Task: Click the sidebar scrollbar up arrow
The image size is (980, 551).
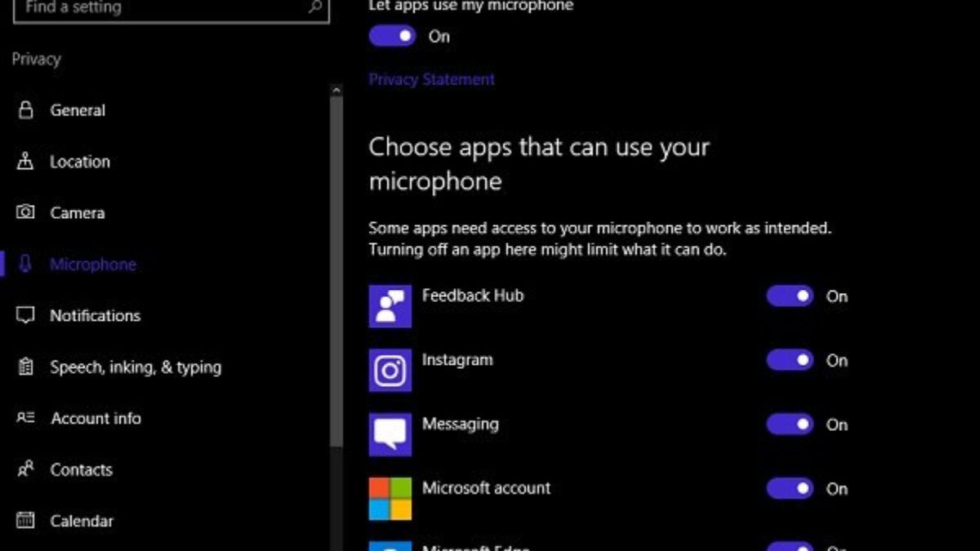Action: [x=336, y=90]
